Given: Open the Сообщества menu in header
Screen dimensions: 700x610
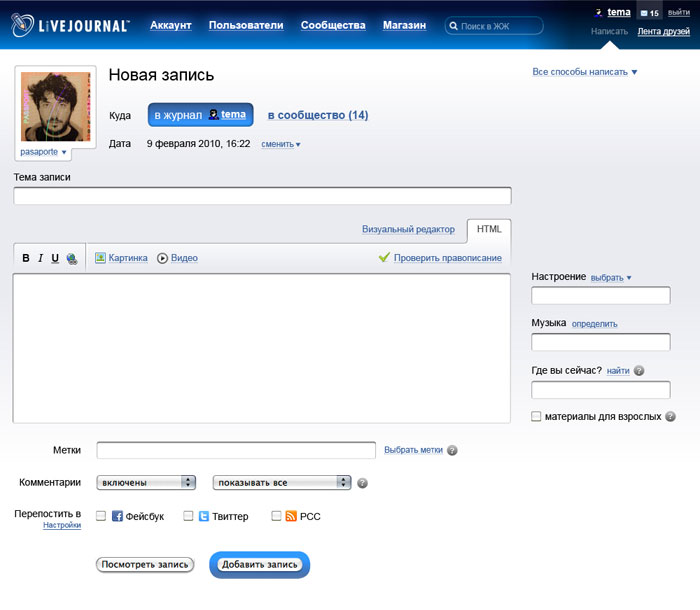Looking at the screenshot, I should [x=333, y=25].
